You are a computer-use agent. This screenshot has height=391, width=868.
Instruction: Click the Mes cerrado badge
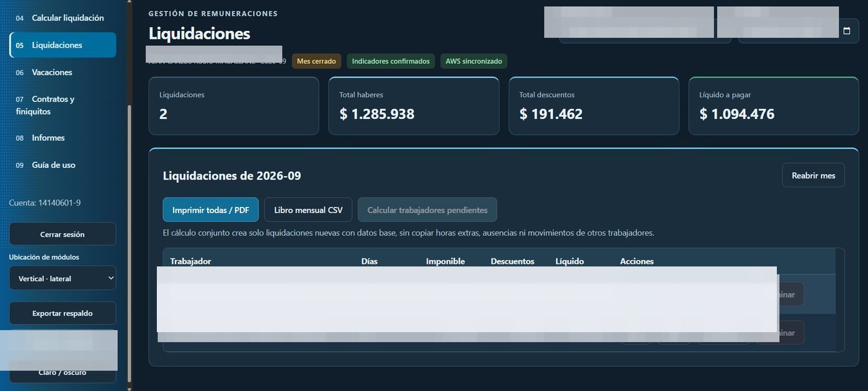point(317,61)
